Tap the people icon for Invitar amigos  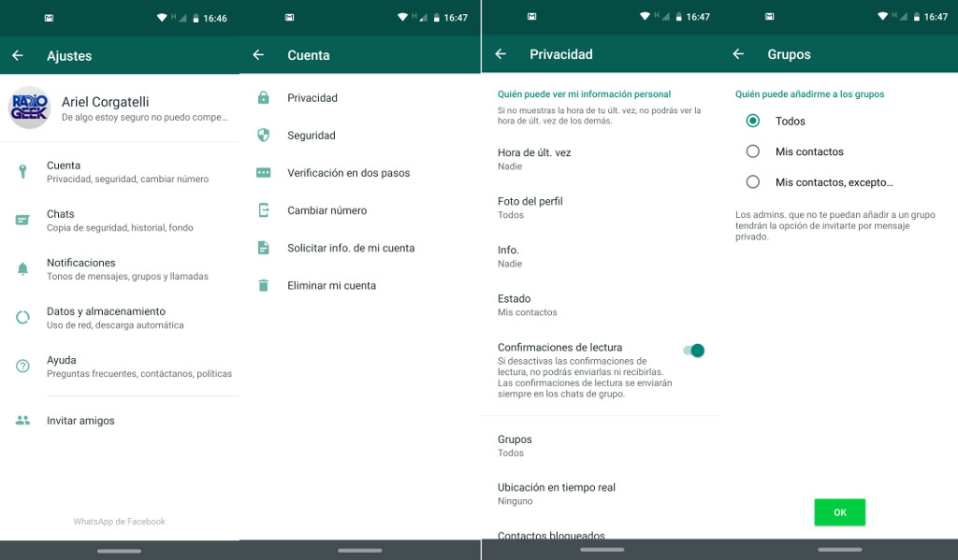(22, 421)
